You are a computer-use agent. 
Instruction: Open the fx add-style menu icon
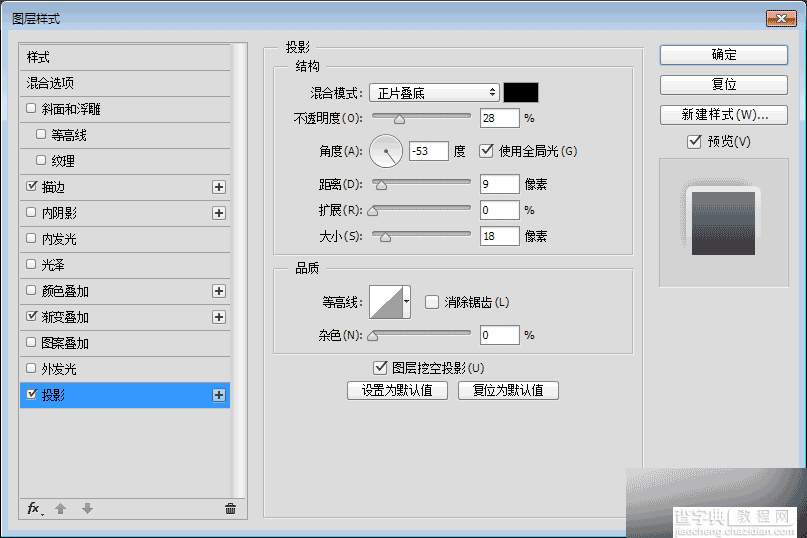coord(34,509)
